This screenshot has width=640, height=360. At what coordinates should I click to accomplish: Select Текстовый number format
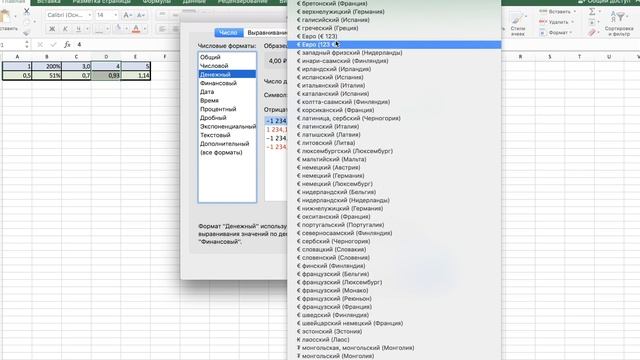pos(227,135)
